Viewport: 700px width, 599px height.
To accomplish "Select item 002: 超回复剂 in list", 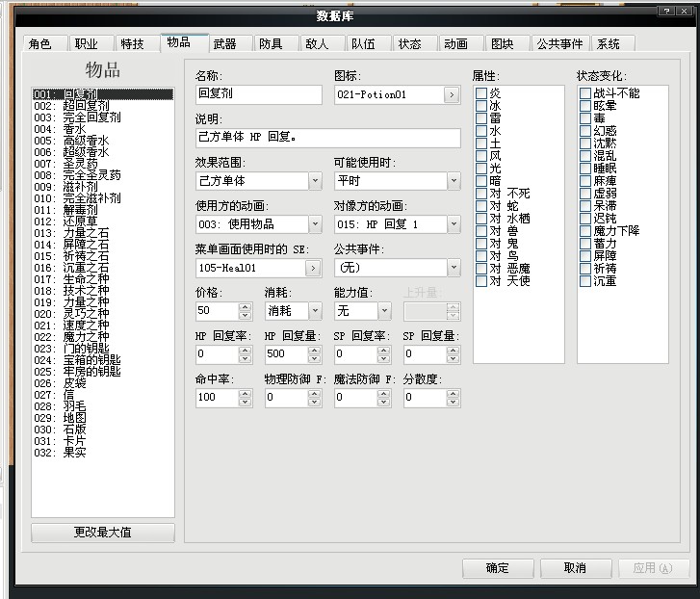I will pyautogui.click(x=102, y=106).
